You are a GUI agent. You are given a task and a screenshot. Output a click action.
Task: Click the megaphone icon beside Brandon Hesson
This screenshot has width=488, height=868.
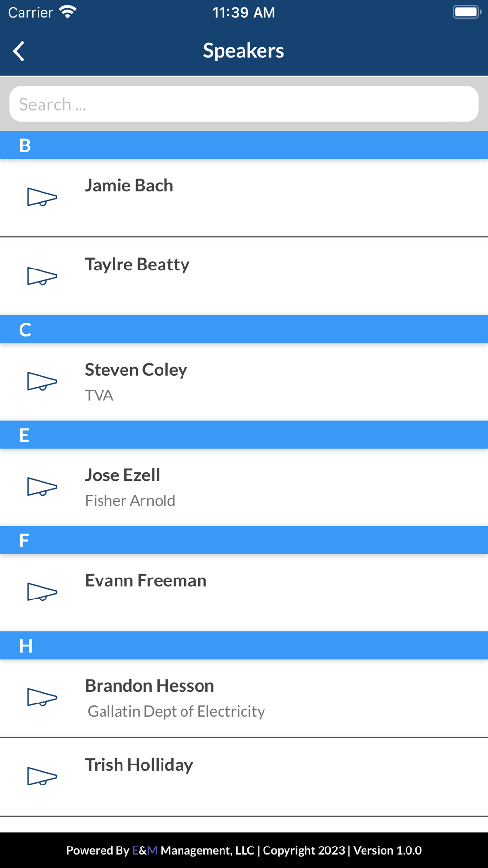pyautogui.click(x=42, y=698)
